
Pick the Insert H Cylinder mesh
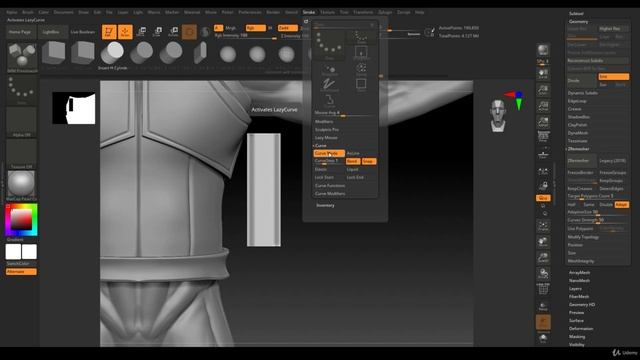[x=112, y=53]
